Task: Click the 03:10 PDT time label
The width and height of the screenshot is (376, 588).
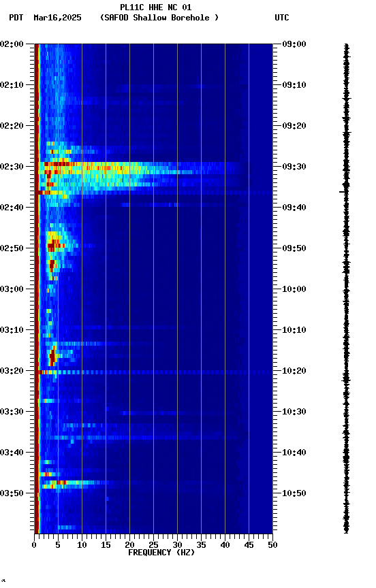Action: (12, 330)
